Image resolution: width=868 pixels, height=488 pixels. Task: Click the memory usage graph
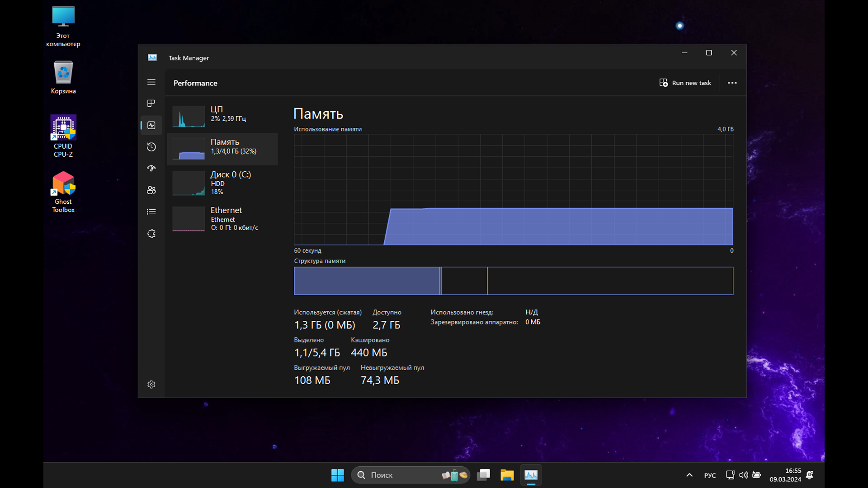point(513,190)
